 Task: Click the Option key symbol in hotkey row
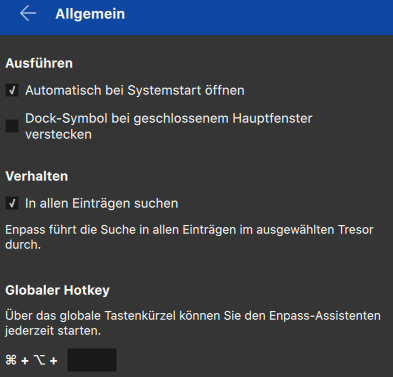[x=39, y=360]
